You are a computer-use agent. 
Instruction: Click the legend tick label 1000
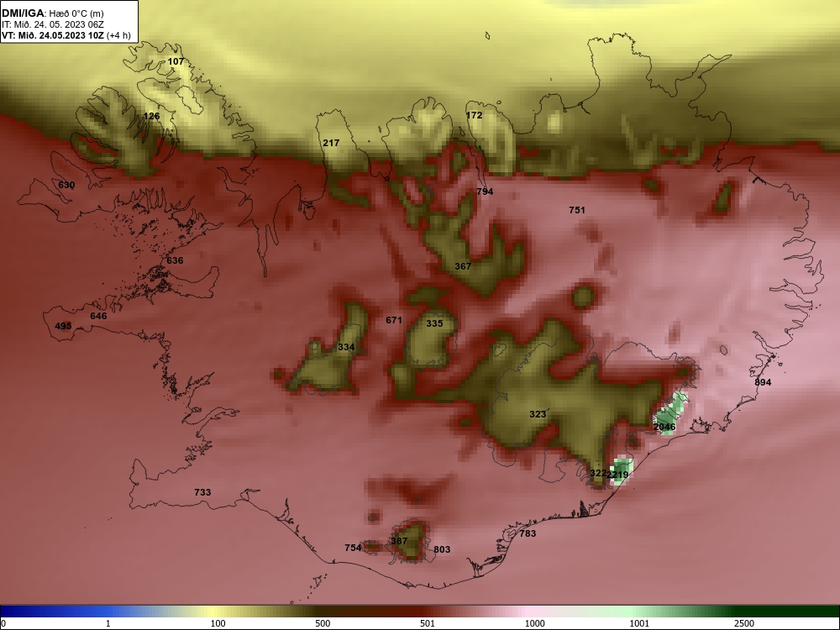[534, 623]
